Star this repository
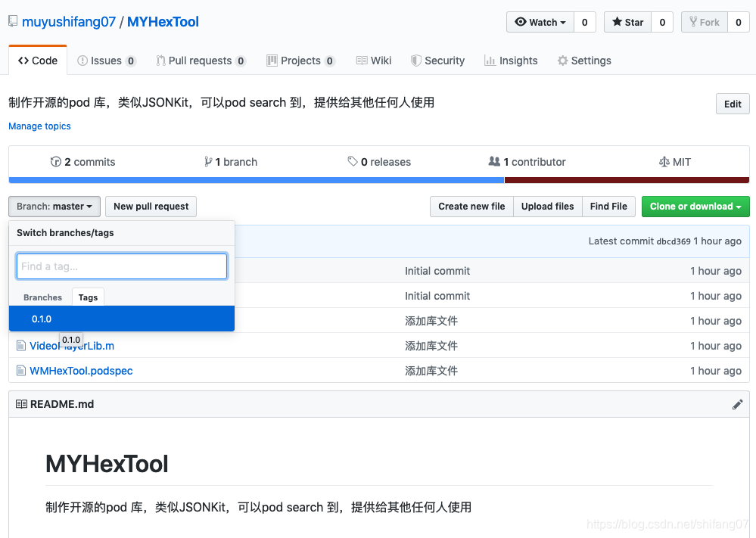 click(628, 22)
